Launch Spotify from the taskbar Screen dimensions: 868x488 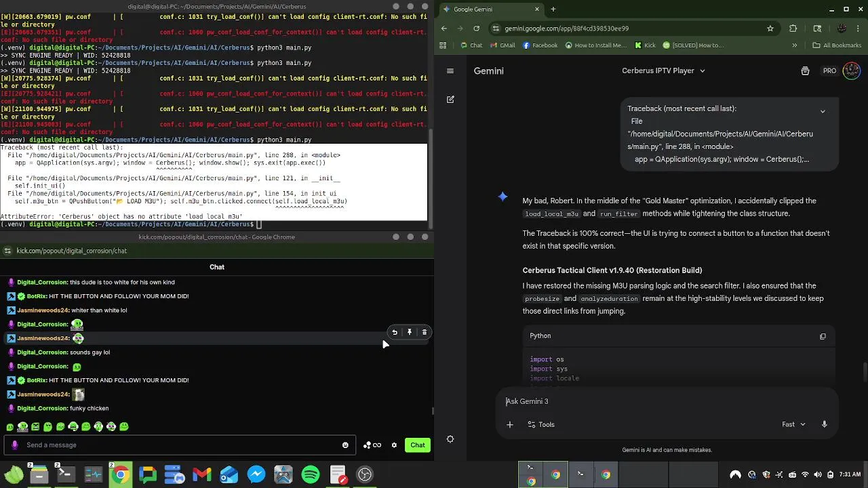(x=311, y=474)
